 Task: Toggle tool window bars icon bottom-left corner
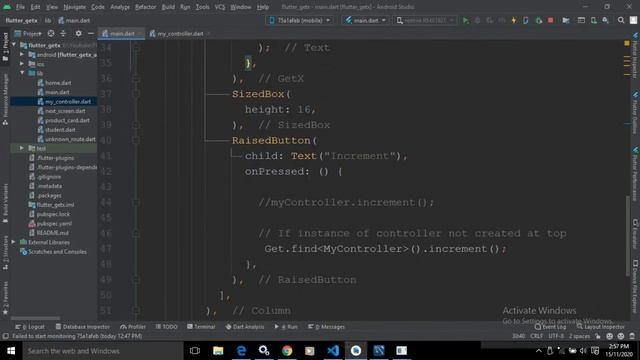pyautogui.click(x=5, y=336)
